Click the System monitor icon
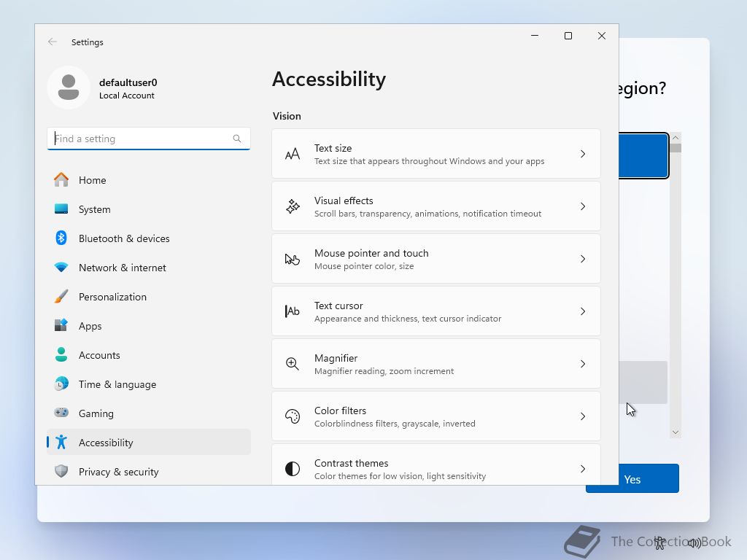 (61, 209)
